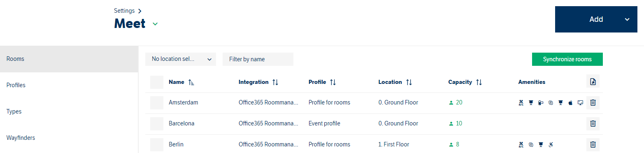Click the A/C amenity icon in Amsterdam row

tap(521, 102)
